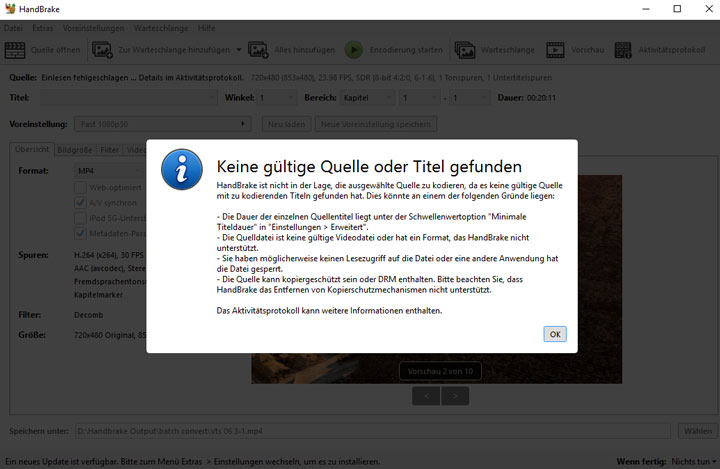Click the Vorschau 2 von 10 label

pos(440,371)
